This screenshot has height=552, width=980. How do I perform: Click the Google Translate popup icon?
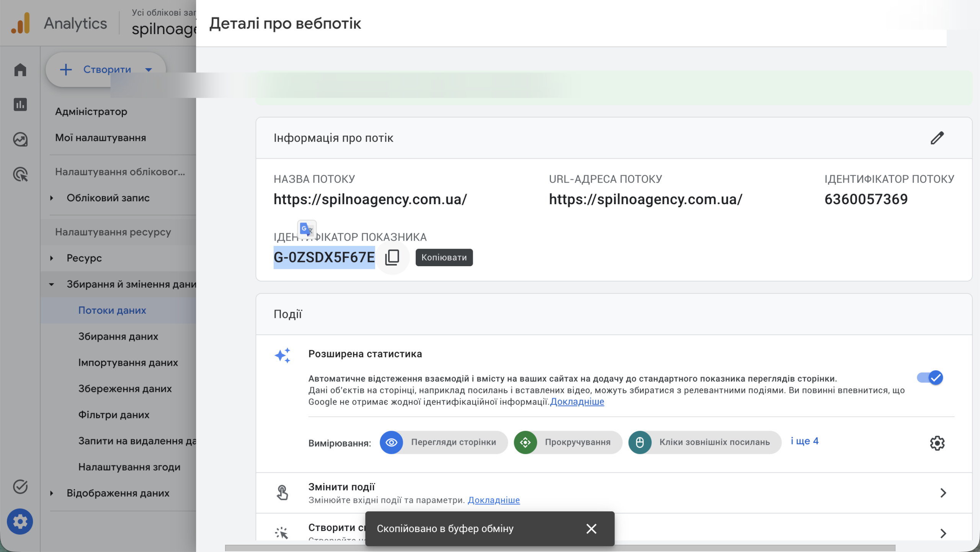point(307,229)
